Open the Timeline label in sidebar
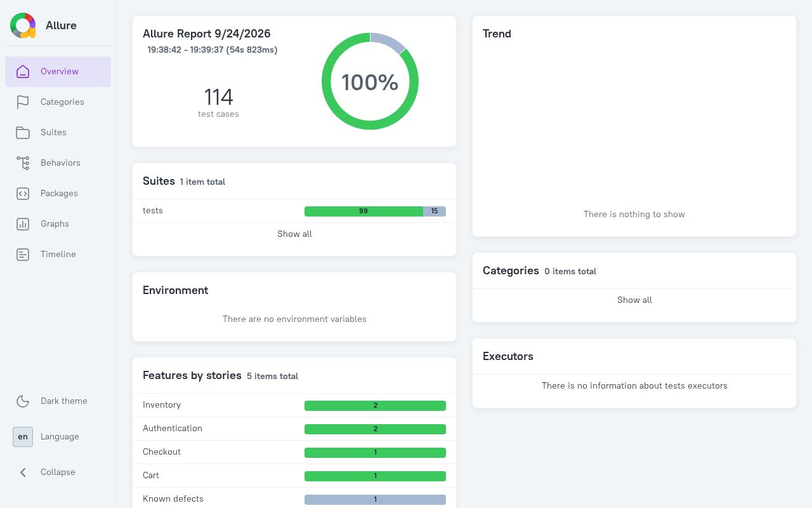The width and height of the screenshot is (812, 508). click(x=58, y=255)
